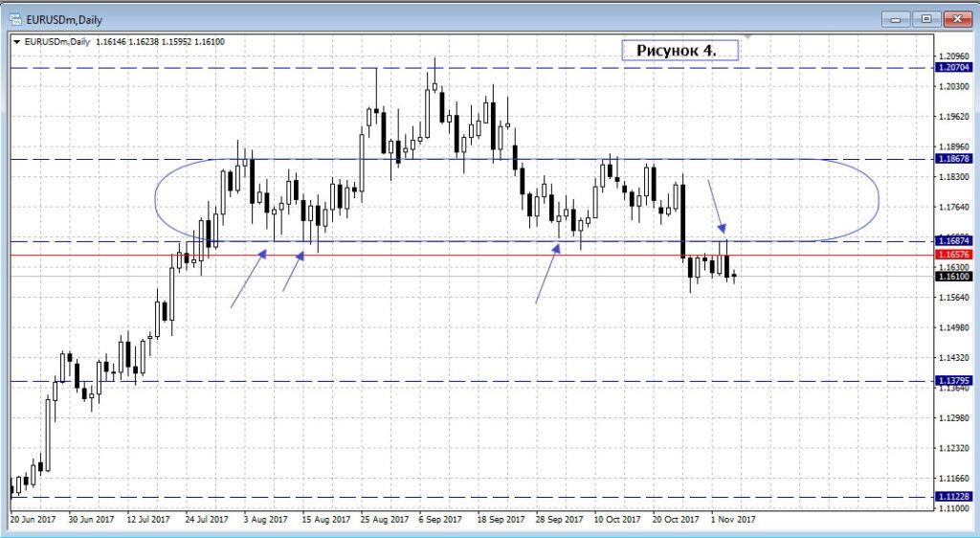Click the chart window icon in title bar
The height and width of the screenshot is (538, 980).
click(14, 17)
